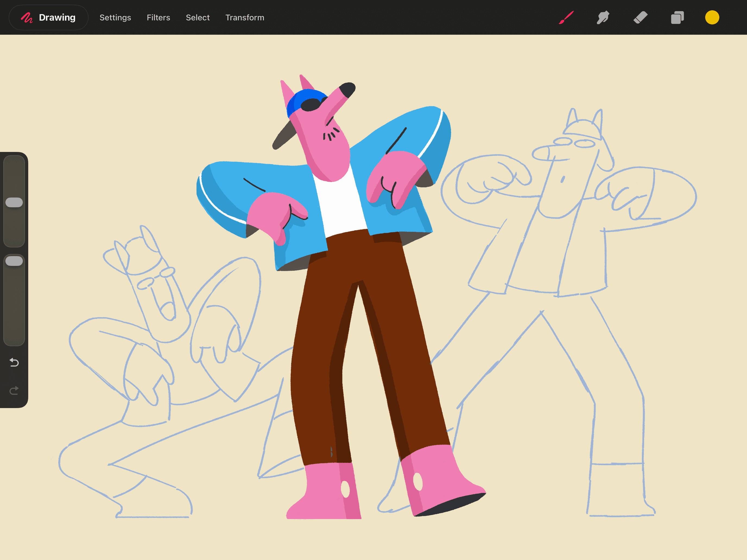The height and width of the screenshot is (560, 747).
Task: Open the yellow color swatch picker
Action: click(x=712, y=18)
